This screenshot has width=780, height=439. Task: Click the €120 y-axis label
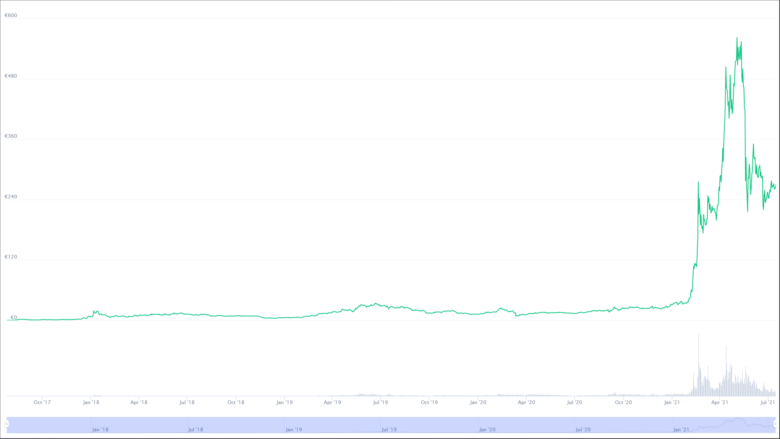click(x=10, y=257)
